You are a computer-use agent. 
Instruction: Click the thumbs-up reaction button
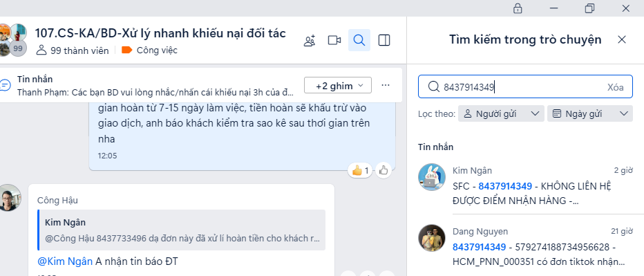[383, 170]
